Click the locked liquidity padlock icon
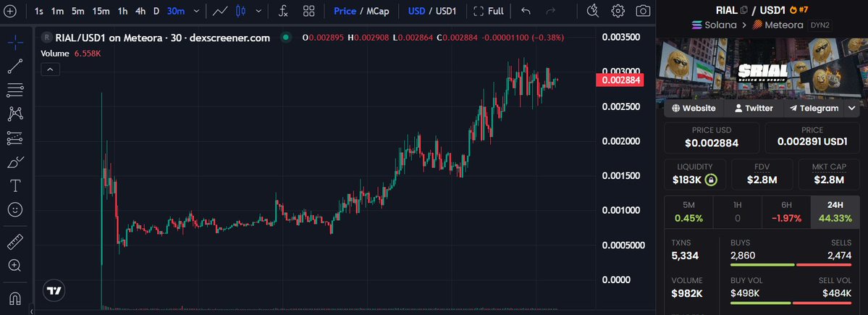The image size is (868, 315). coord(711,180)
